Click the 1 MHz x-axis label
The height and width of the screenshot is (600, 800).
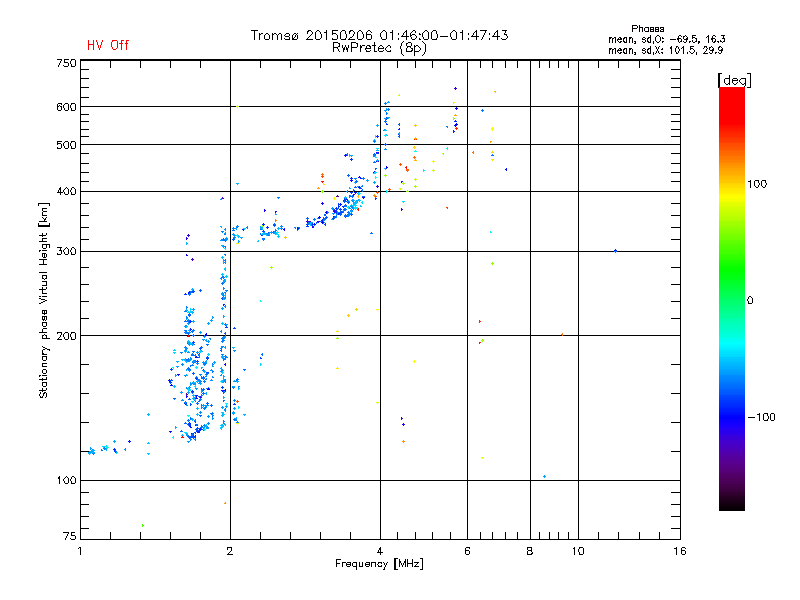[x=80, y=551]
